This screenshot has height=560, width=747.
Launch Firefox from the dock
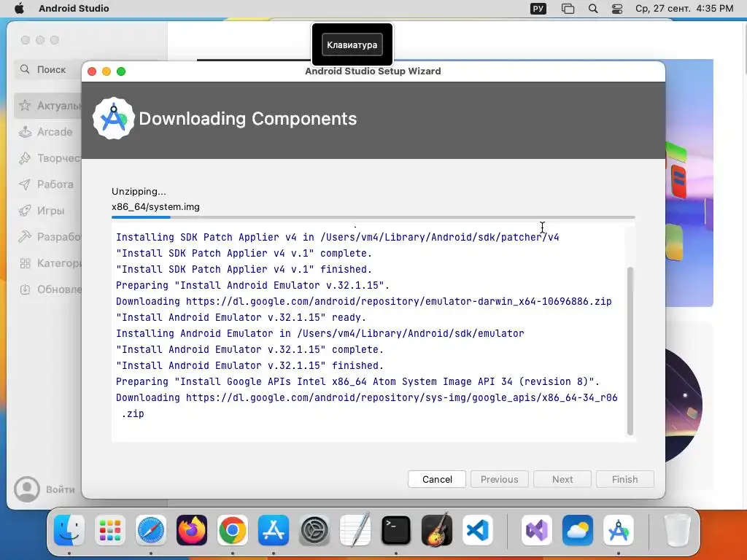click(192, 530)
